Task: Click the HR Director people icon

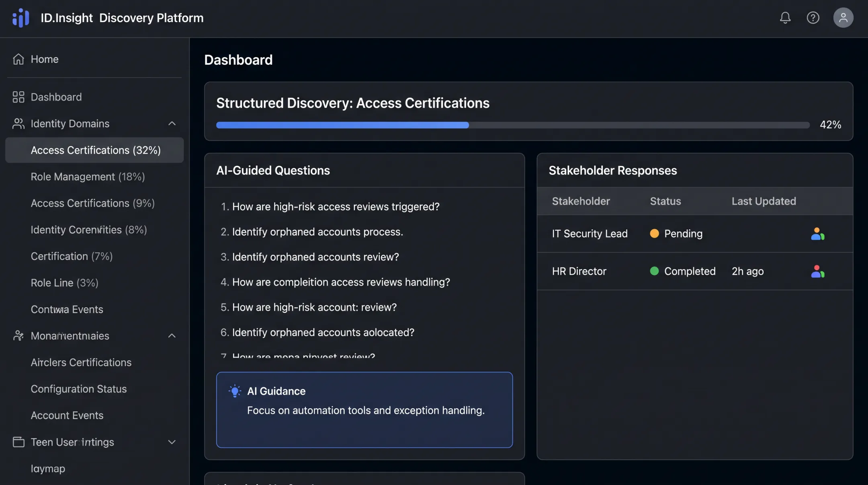Action: (818, 271)
